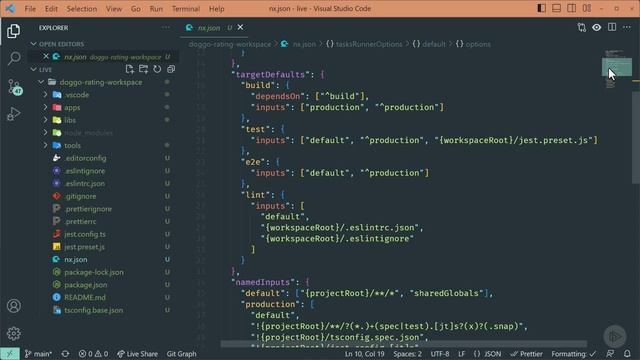
Task: Open errors and warnings indicator in status bar
Action: pyautogui.click(x=93, y=354)
